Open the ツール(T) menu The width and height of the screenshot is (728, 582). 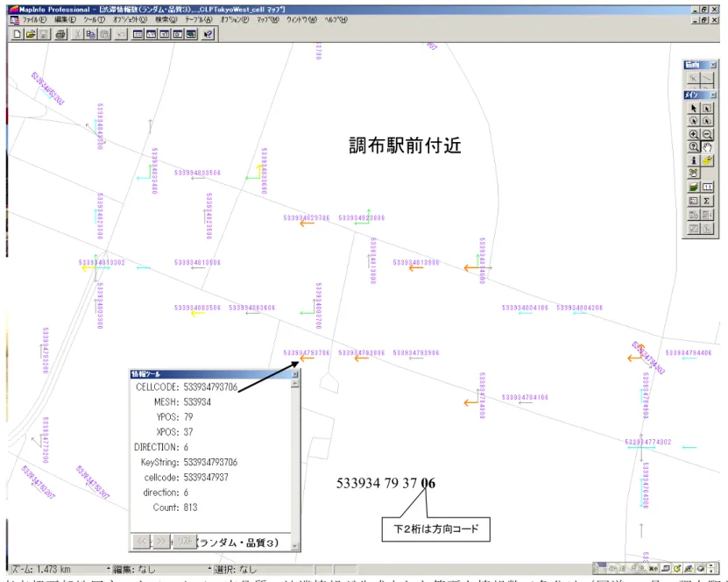95,20
